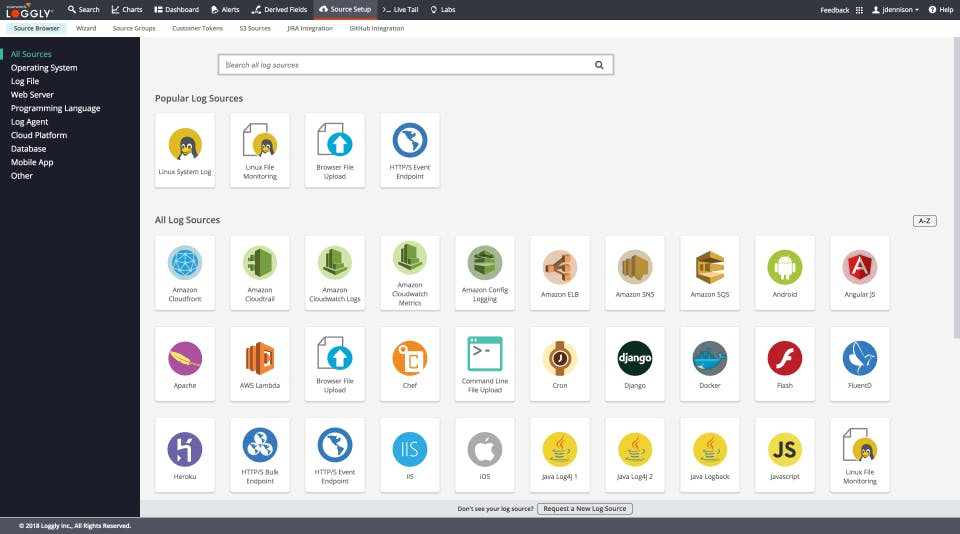960x534 pixels.
Task: Open Alerts in top navigation
Action: (x=225, y=10)
